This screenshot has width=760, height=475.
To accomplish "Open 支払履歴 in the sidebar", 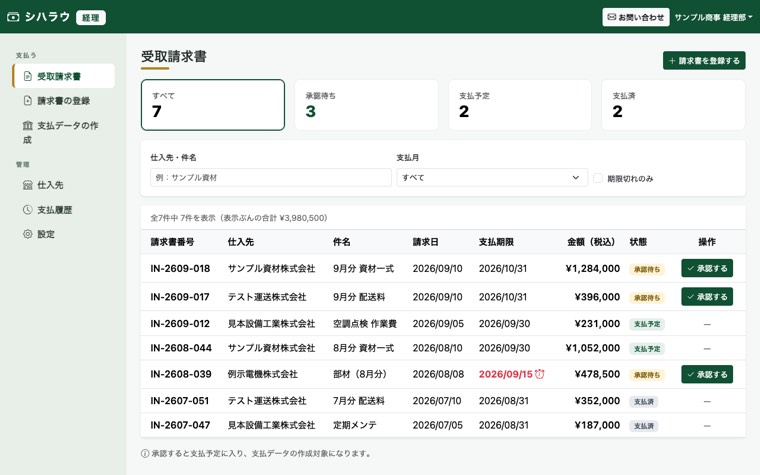I will point(63,209).
